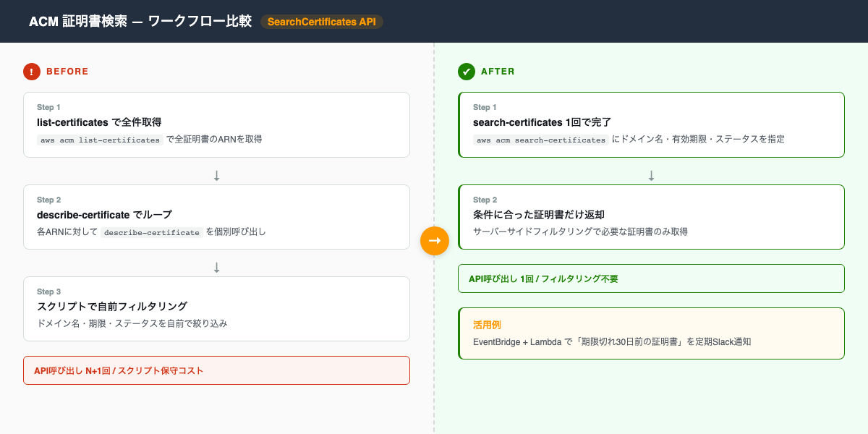
Task: Enable the green API呼び出し 1回 summary banner
Action: click(x=651, y=278)
